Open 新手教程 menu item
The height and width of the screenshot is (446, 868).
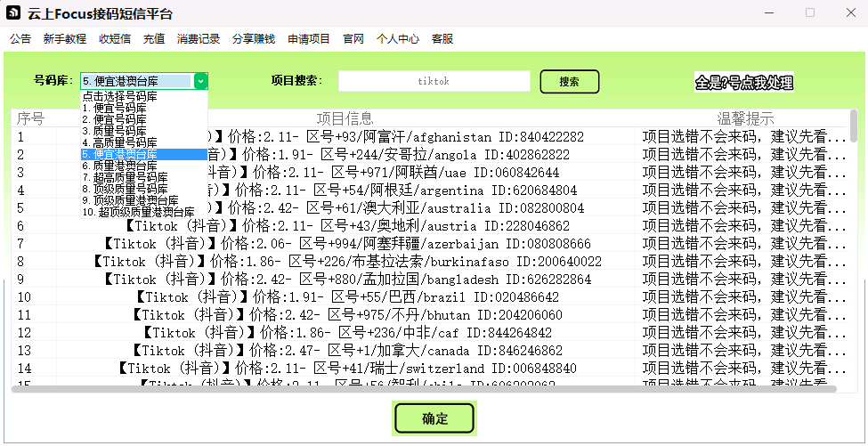point(65,39)
